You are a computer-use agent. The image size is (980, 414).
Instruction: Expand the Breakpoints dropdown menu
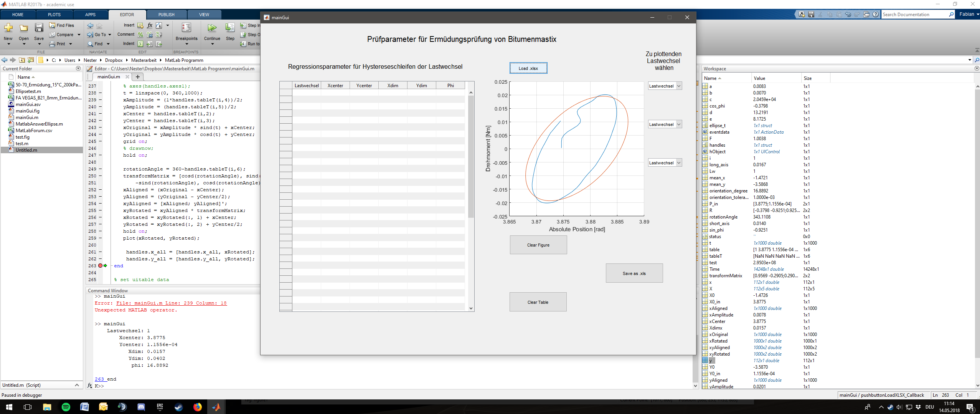[186, 44]
